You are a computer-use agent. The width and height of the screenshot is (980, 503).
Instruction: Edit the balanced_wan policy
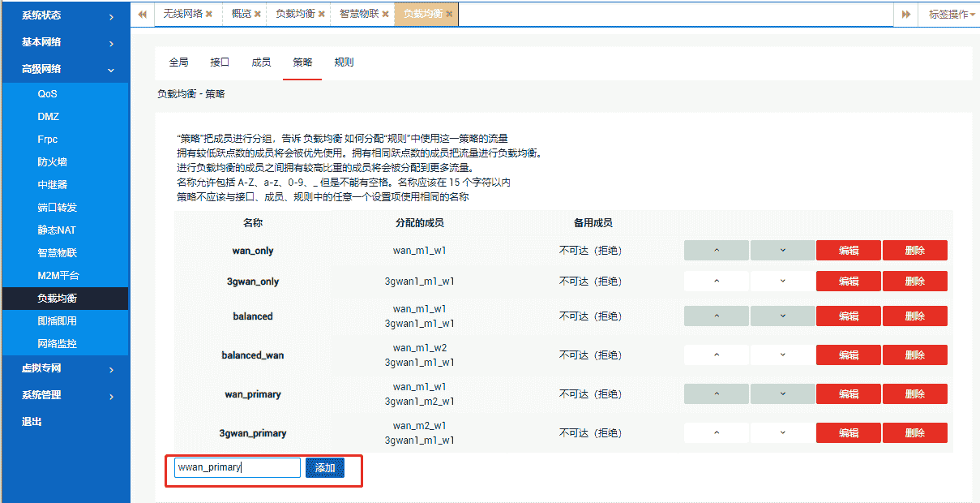pos(848,355)
